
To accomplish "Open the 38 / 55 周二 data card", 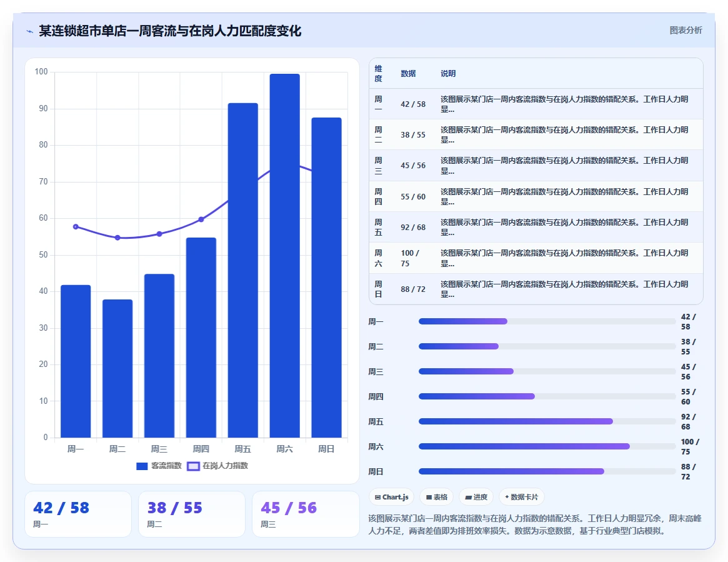I will point(192,514).
